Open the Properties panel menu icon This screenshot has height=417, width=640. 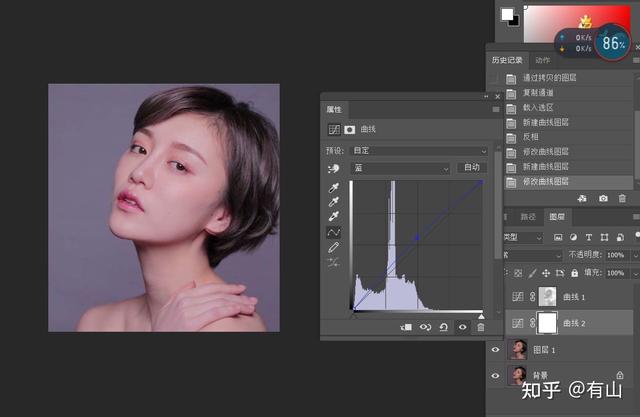point(496,109)
